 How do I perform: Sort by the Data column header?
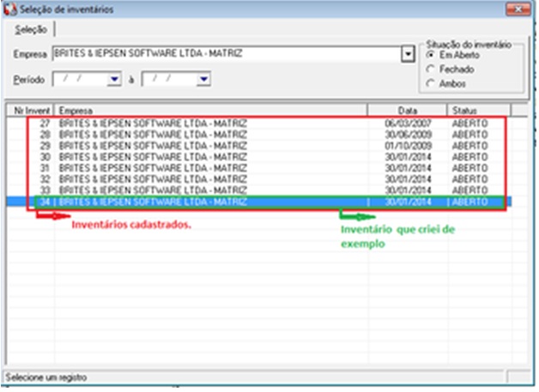(408, 111)
